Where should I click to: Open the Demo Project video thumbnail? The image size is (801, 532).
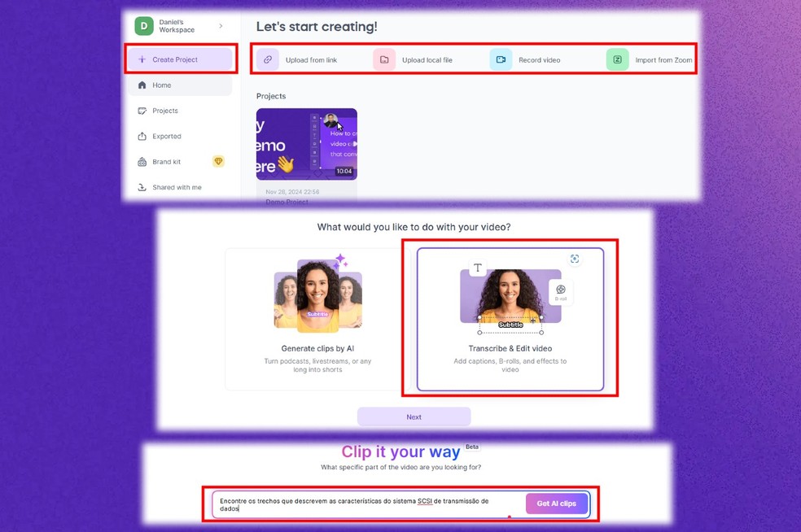tap(307, 144)
